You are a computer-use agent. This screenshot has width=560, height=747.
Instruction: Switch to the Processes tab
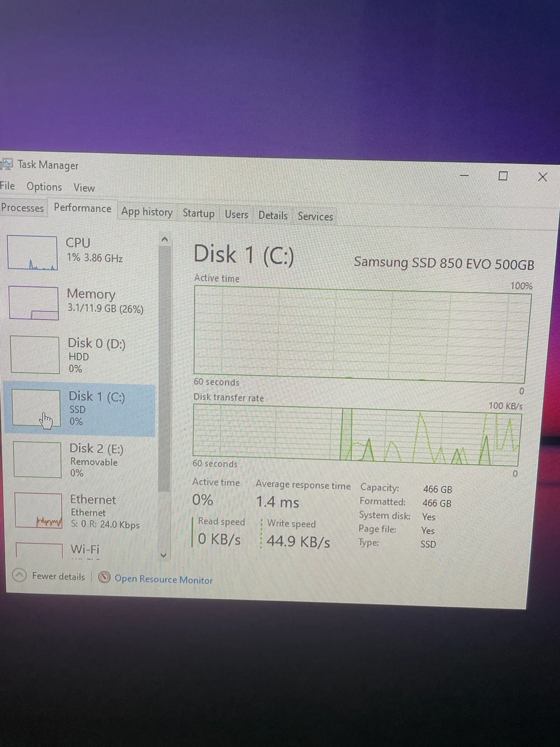tap(22, 208)
